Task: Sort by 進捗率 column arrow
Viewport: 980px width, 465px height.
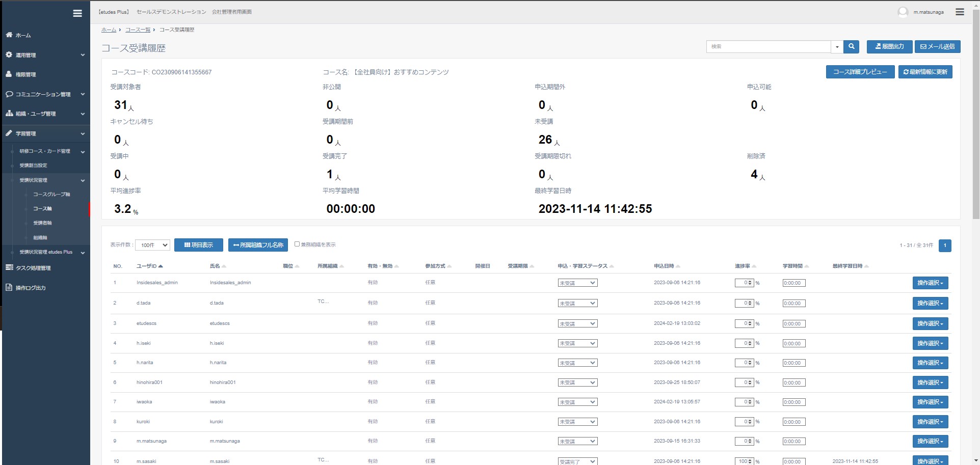Action: point(754,266)
